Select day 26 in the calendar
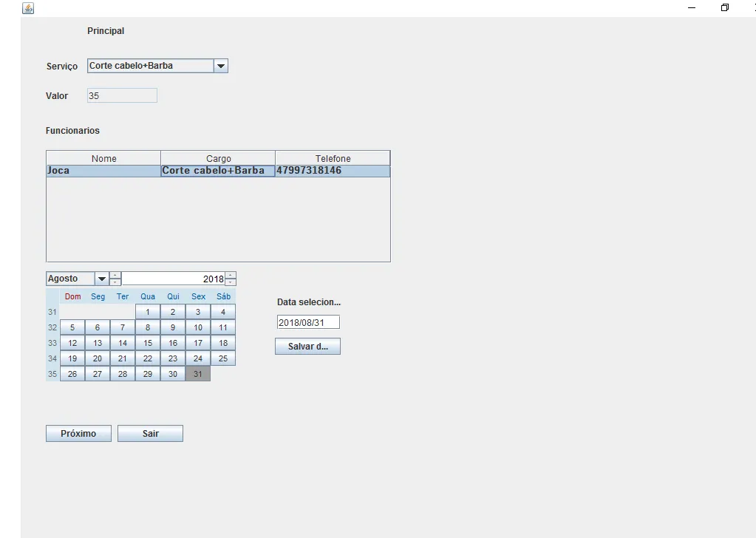This screenshot has width=756, height=538. coord(72,374)
